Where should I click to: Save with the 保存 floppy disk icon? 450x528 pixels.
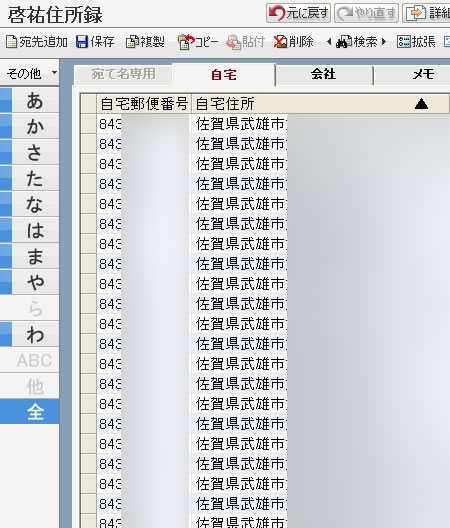82,42
